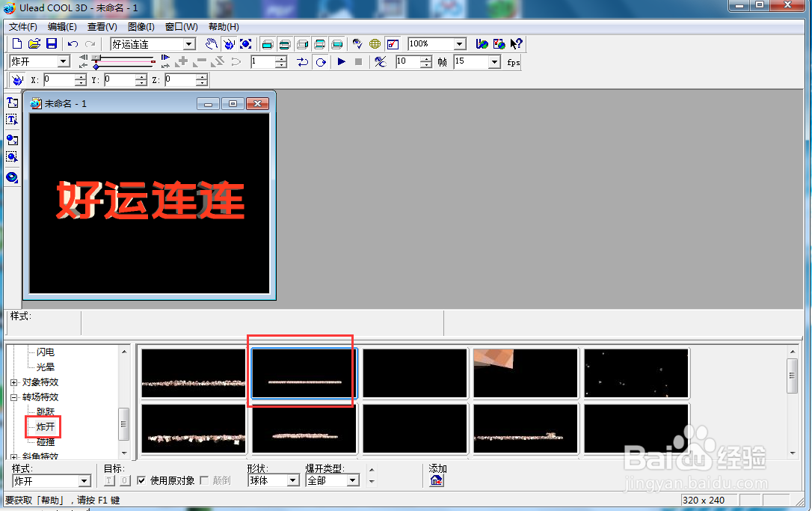The height and width of the screenshot is (511, 812).
Task: Click the Insert text tool in left sidebar
Action: [12, 102]
